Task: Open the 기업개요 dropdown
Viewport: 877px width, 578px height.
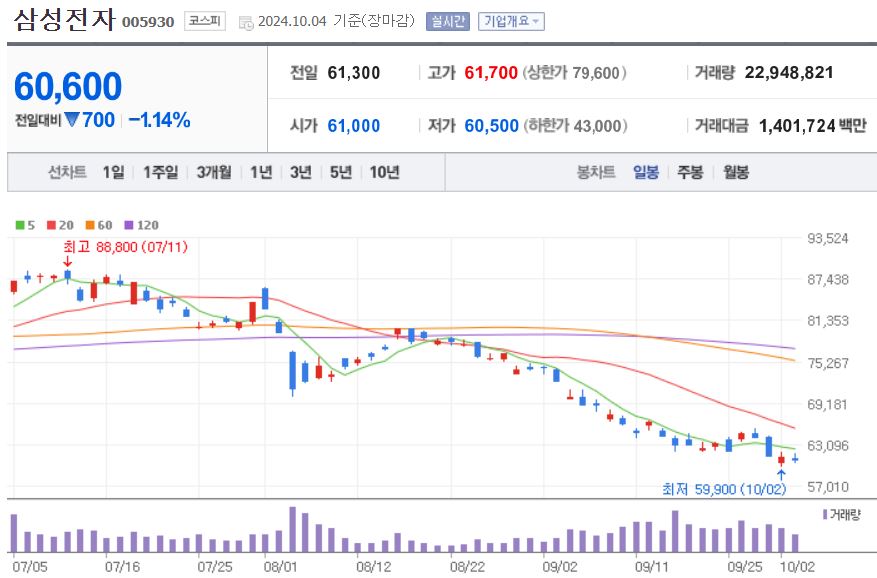Action: 511,22
